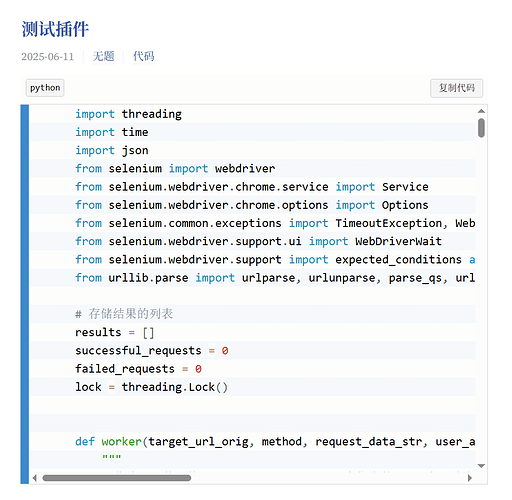Open the 测试插件 post title link
The height and width of the screenshot is (500, 512).
(x=55, y=29)
